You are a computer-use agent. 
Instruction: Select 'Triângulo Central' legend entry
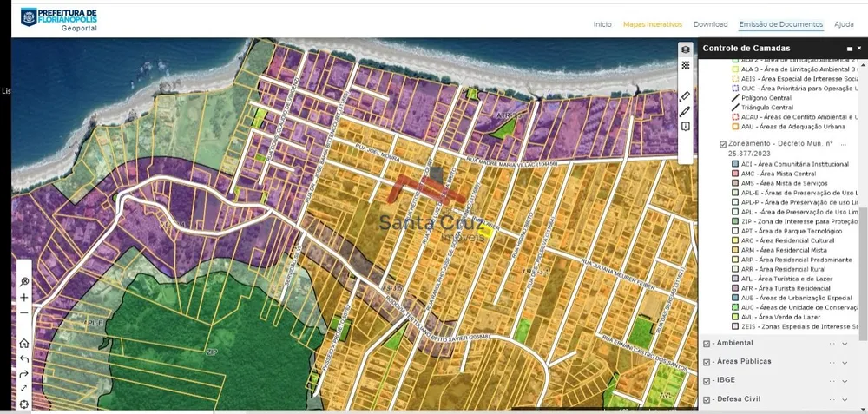(767, 108)
